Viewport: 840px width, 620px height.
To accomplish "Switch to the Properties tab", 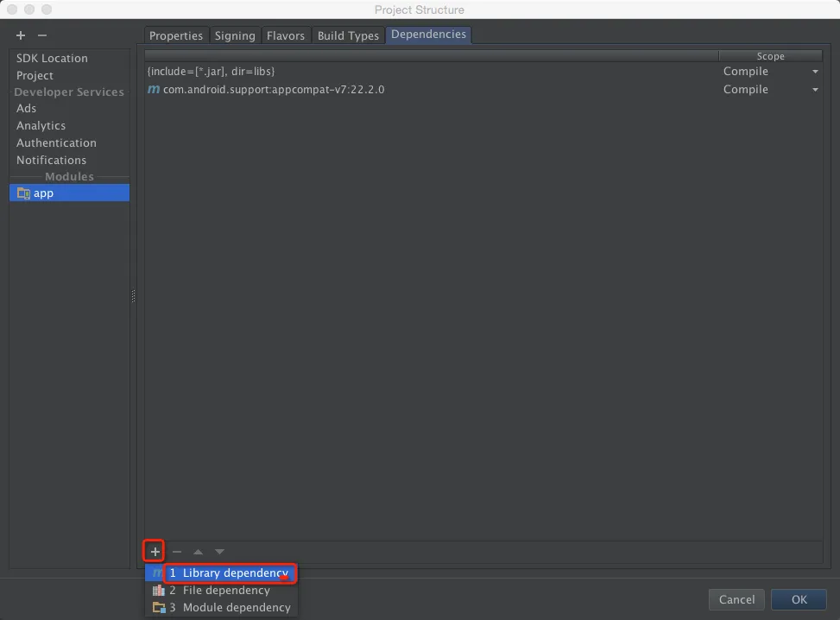I will (x=176, y=35).
